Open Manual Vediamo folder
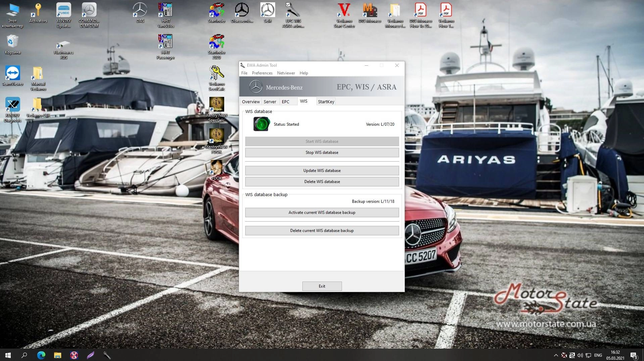This screenshot has height=361, width=644. click(x=38, y=78)
